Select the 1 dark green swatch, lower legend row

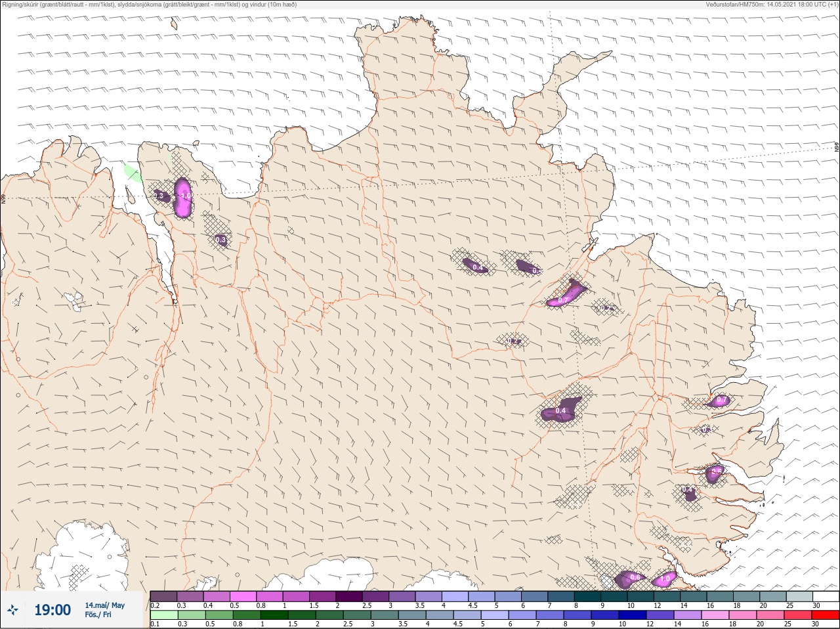[274, 615]
